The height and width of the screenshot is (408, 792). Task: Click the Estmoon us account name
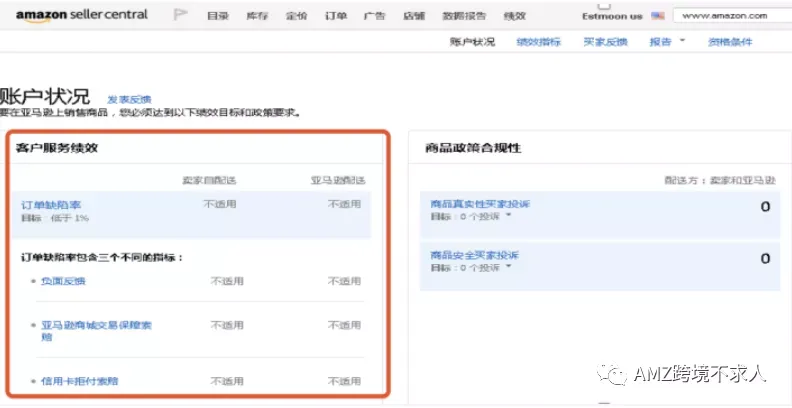pos(612,16)
